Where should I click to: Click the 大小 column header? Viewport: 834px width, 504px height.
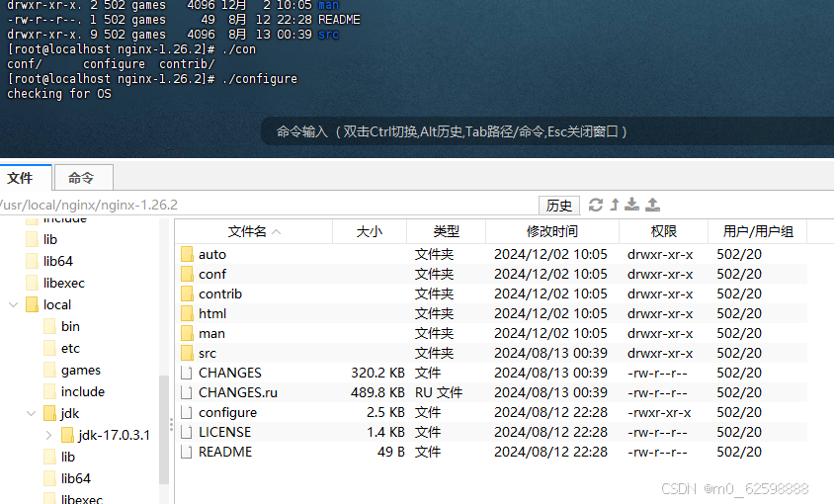coord(370,231)
